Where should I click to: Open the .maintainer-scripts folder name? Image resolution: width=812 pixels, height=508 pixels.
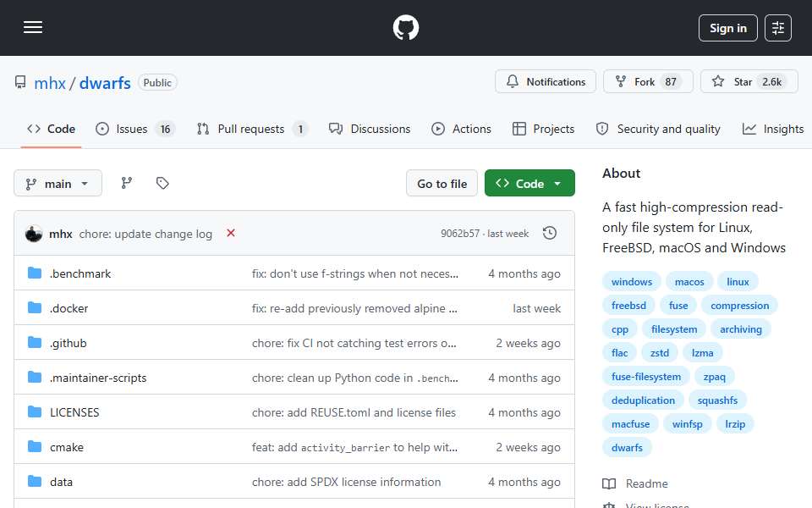(x=98, y=378)
